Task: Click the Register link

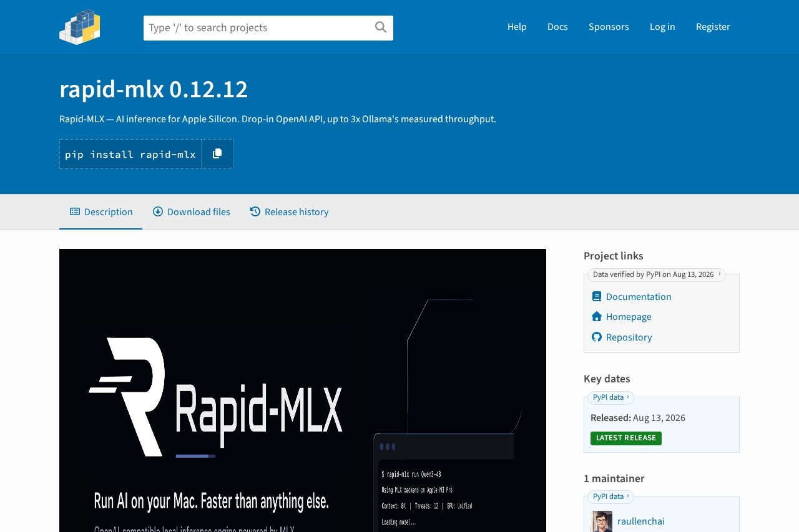Action: pyautogui.click(x=713, y=27)
